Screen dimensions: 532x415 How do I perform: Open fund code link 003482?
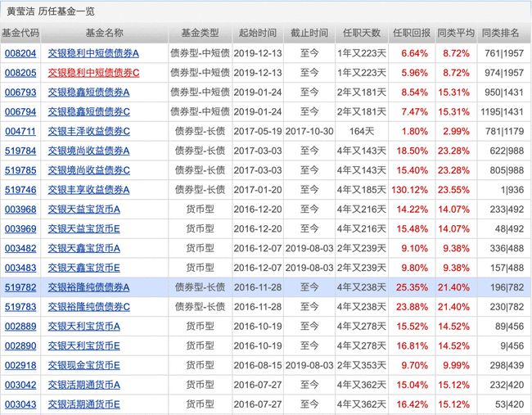[20, 248]
